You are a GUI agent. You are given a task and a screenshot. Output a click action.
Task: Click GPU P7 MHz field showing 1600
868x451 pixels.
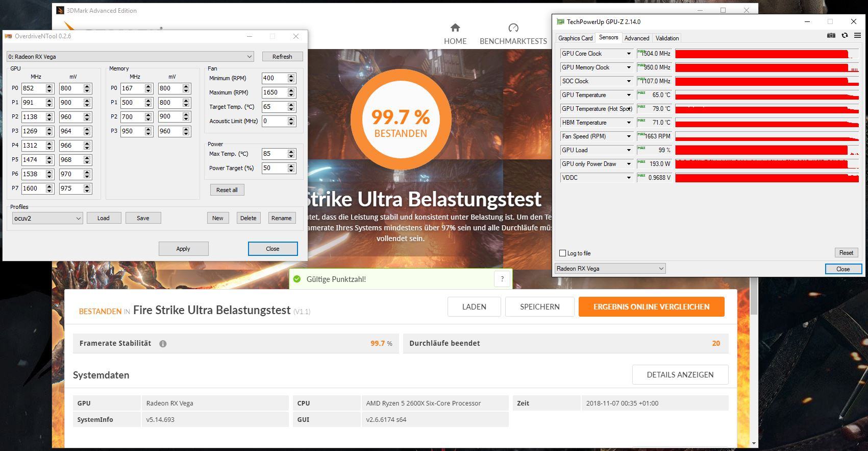click(x=34, y=188)
